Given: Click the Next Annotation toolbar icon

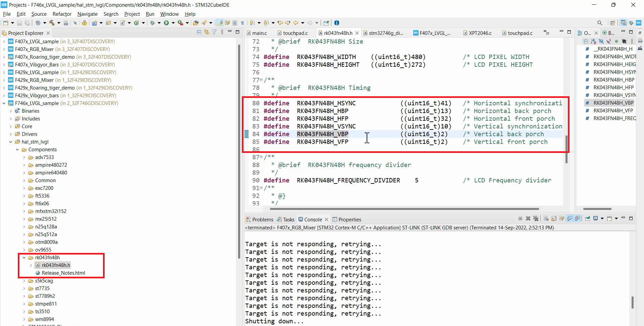Looking at the screenshot, I should [252, 23].
